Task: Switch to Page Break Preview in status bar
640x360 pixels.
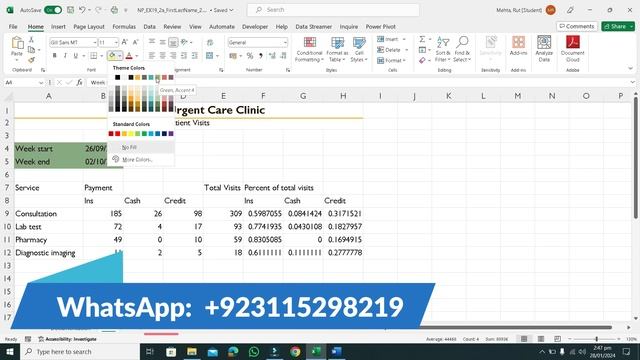Action: (558, 339)
